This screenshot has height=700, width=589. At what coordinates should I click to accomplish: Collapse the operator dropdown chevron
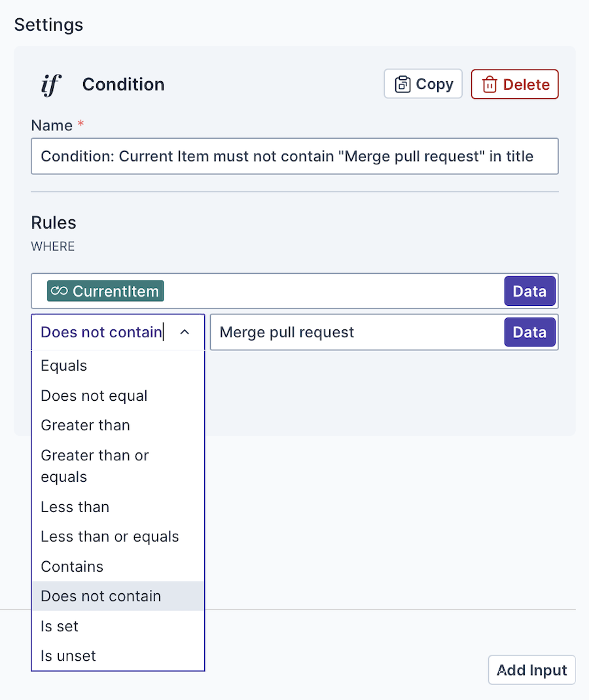[185, 333]
